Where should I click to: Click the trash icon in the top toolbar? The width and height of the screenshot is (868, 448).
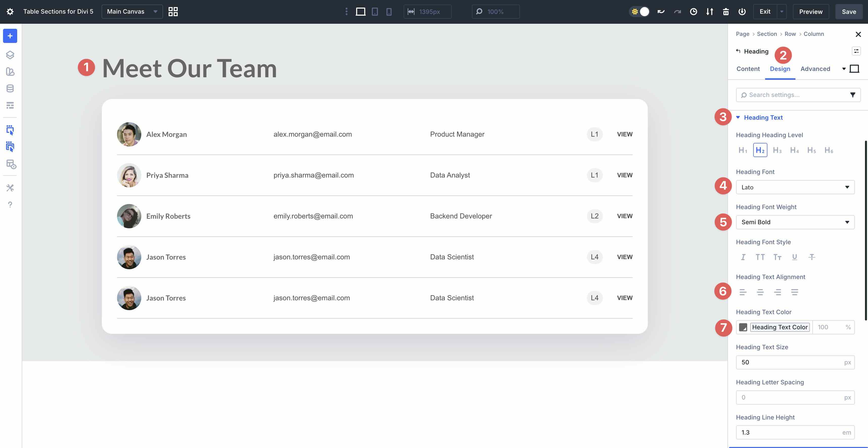(726, 11)
